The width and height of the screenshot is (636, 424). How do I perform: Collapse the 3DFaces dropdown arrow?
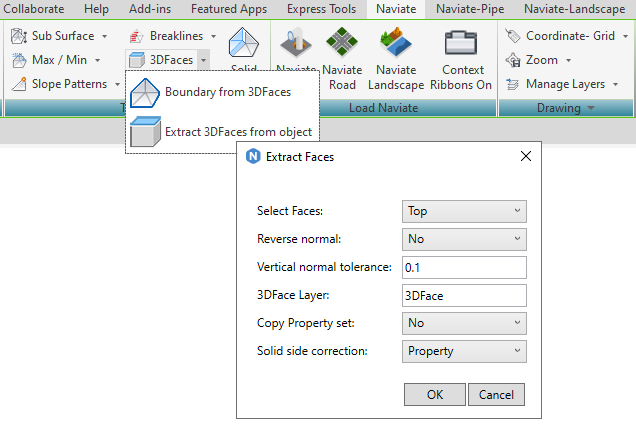click(204, 60)
